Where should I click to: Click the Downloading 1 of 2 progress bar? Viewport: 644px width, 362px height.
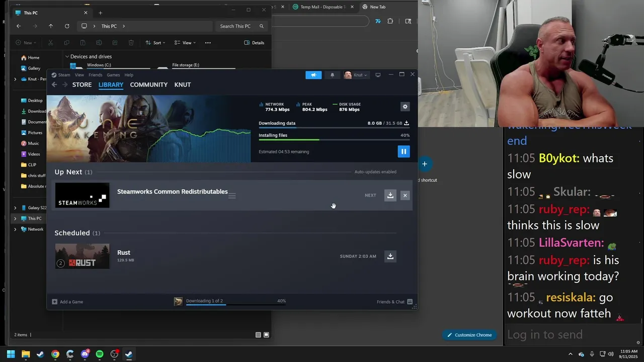[x=235, y=304]
